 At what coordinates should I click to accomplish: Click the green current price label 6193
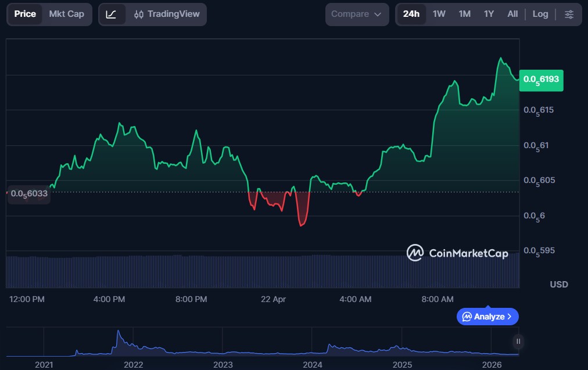click(x=540, y=79)
